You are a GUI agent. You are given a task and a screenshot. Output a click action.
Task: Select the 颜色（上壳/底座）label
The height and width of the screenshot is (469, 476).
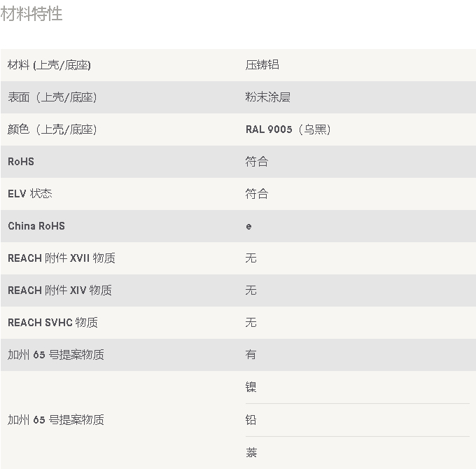(52, 129)
